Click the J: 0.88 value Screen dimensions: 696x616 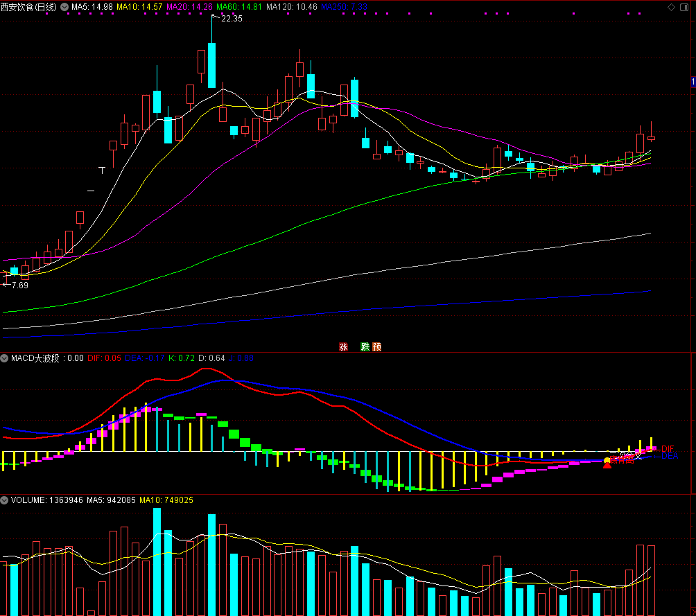241,358
